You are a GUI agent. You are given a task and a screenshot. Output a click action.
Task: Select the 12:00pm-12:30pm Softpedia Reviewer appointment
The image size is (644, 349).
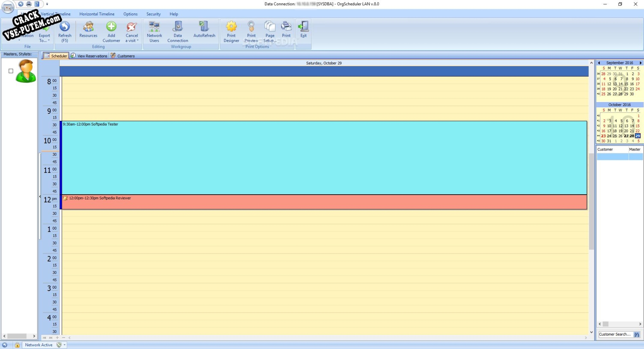point(324,202)
